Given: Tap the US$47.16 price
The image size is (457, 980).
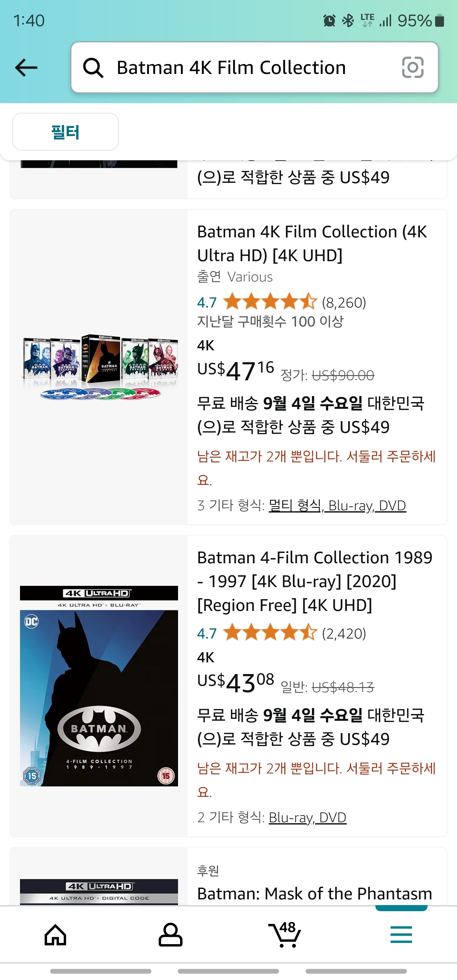Looking at the screenshot, I should 235,371.
